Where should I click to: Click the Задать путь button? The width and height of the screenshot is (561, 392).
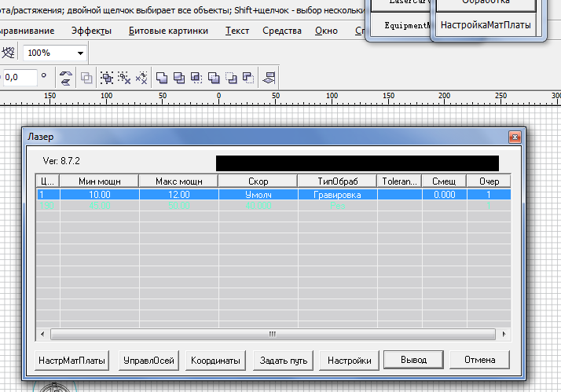pyautogui.click(x=284, y=360)
